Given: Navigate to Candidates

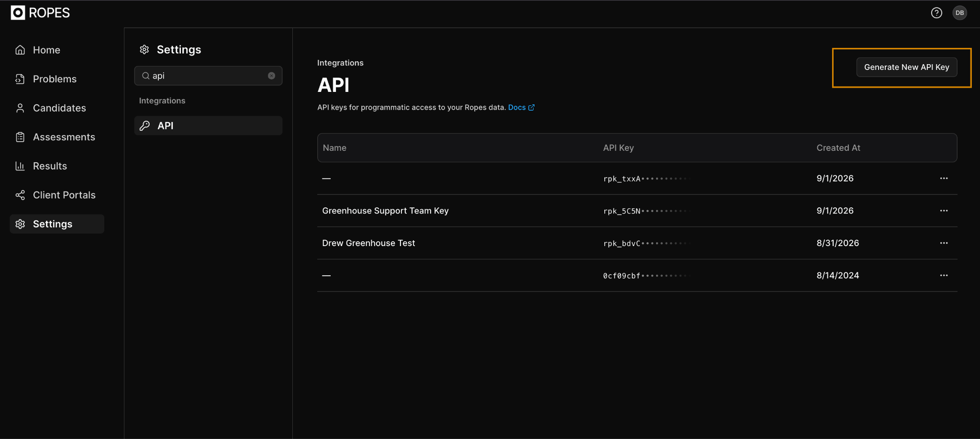Looking at the screenshot, I should tap(57, 108).
